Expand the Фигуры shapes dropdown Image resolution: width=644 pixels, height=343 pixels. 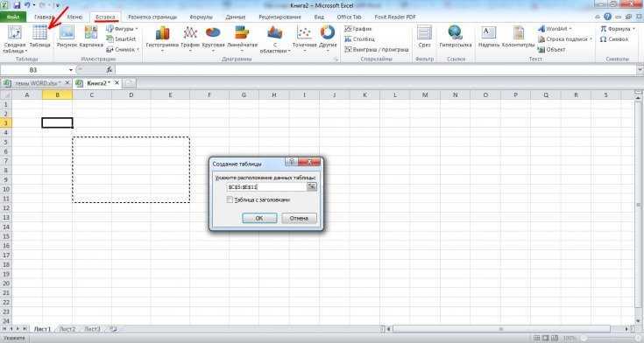click(x=137, y=29)
